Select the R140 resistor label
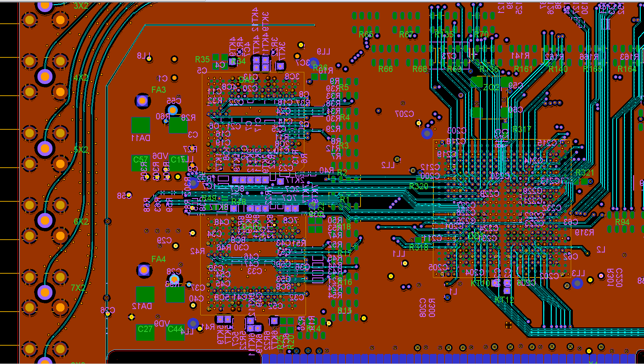 coord(558,69)
